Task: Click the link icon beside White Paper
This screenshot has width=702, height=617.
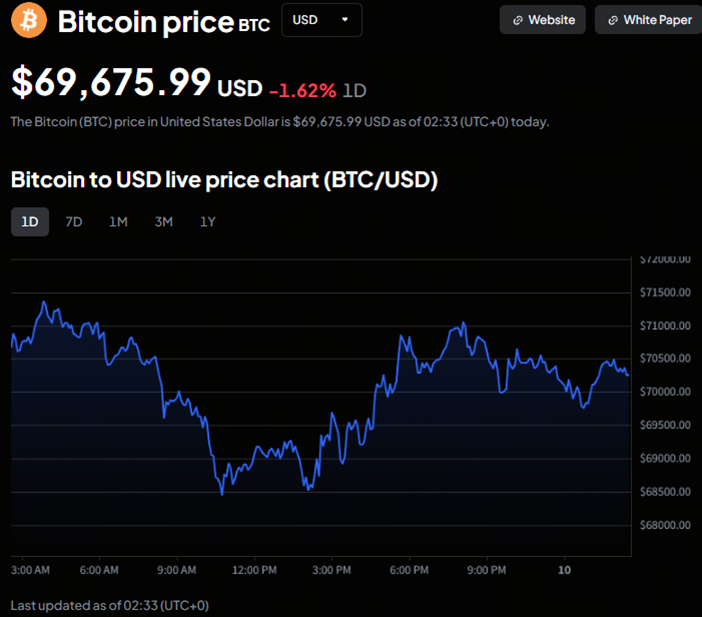Action: [612, 20]
